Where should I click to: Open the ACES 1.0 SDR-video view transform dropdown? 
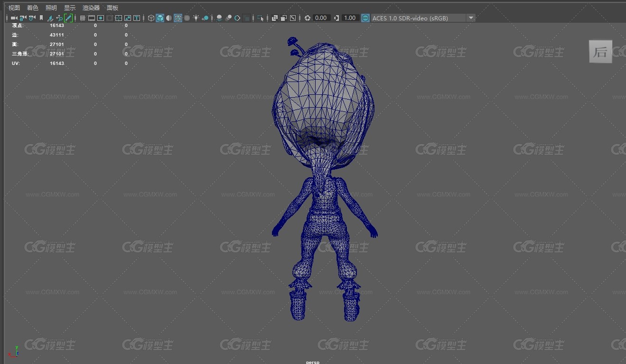(x=423, y=18)
